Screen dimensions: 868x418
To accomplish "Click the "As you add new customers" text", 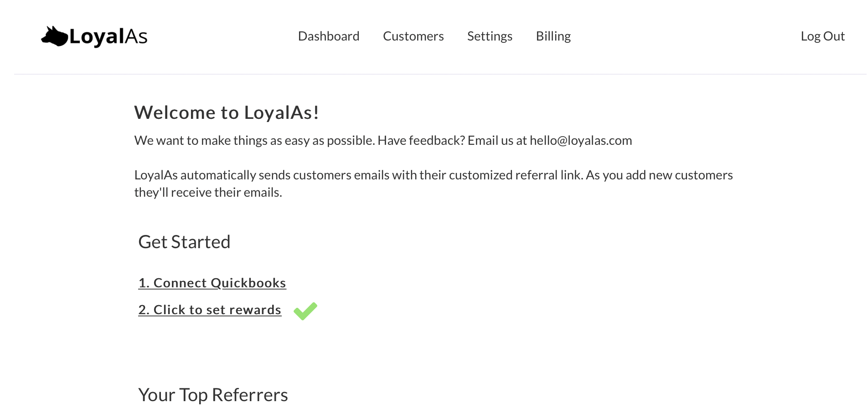I will 659,175.
